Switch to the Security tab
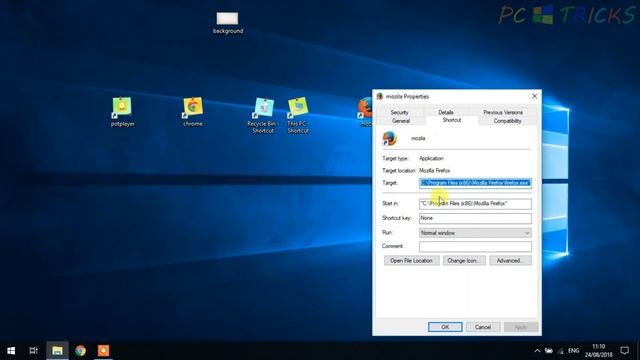 tap(399, 112)
